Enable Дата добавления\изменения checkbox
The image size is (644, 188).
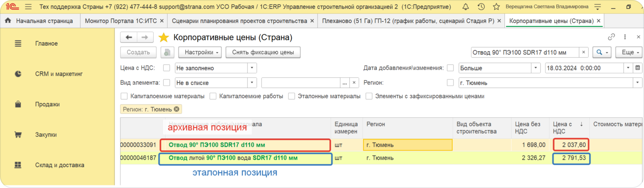[x=450, y=68]
